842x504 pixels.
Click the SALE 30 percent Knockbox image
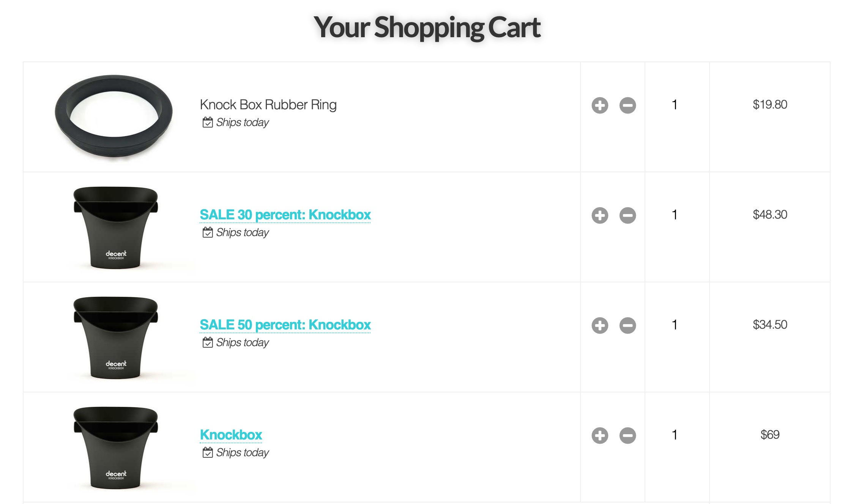click(115, 227)
